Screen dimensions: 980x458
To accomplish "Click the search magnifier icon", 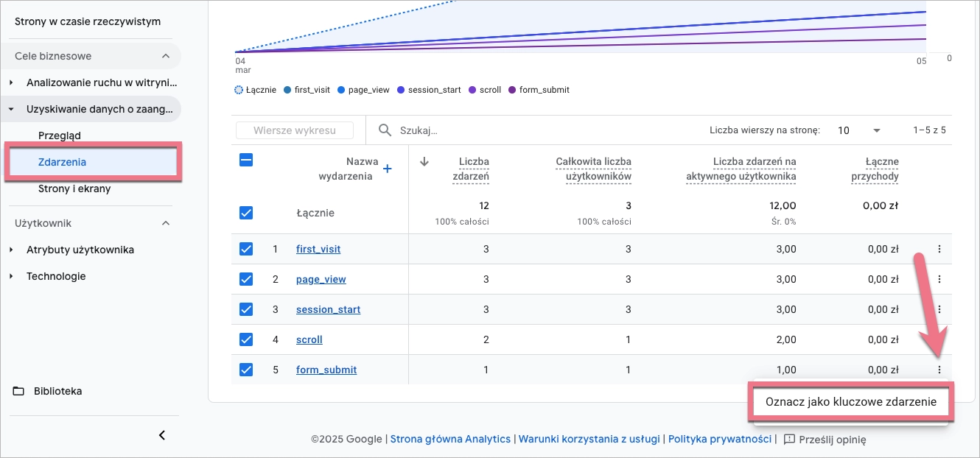I will [x=385, y=130].
